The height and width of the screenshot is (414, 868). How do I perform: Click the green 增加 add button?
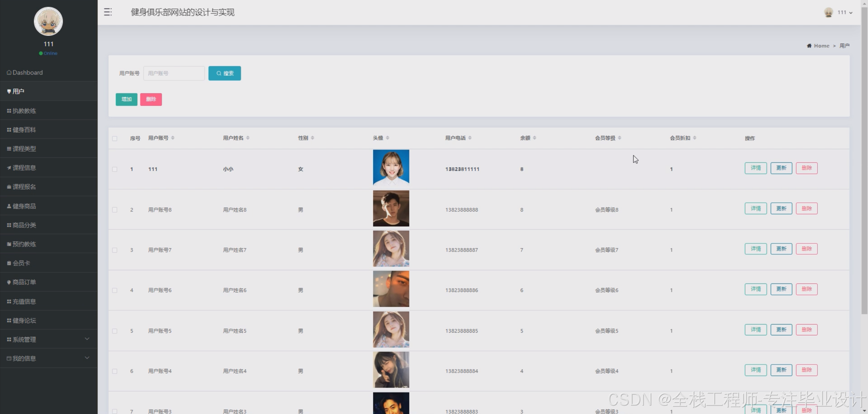(x=126, y=99)
